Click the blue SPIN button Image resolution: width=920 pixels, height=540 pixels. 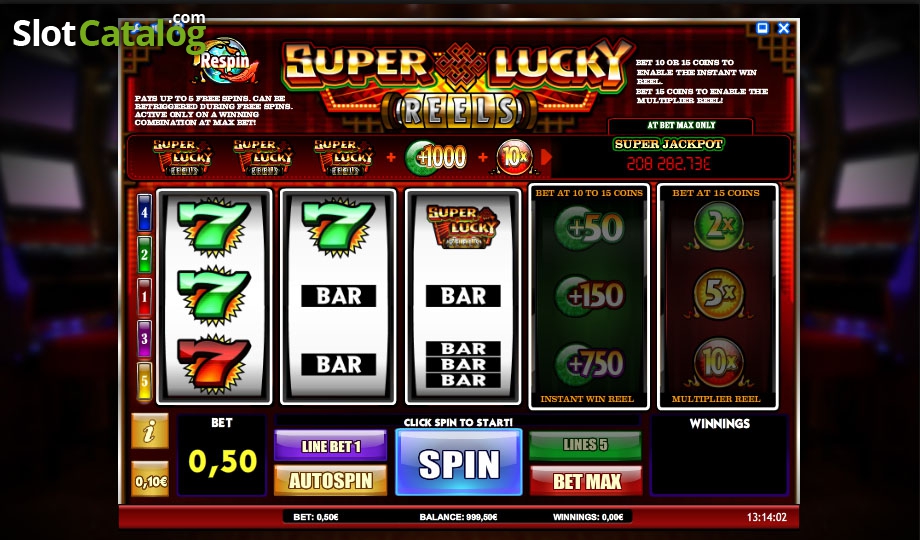point(459,463)
